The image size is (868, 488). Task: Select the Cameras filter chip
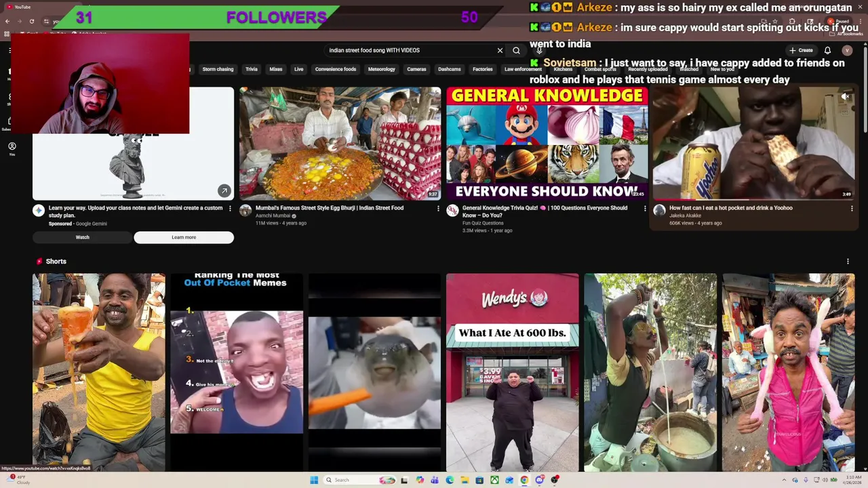pyautogui.click(x=416, y=69)
